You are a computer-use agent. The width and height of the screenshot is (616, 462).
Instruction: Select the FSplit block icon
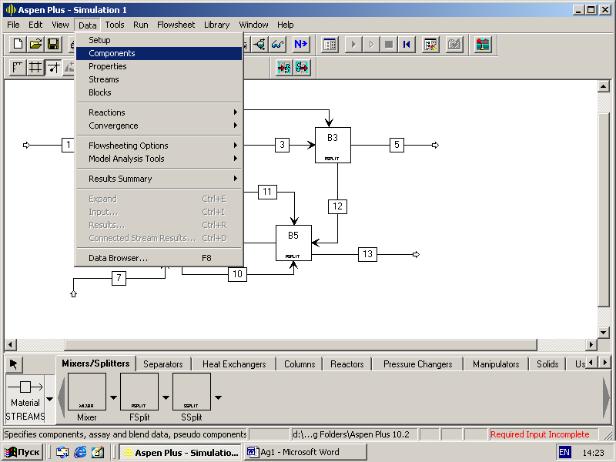pos(140,394)
